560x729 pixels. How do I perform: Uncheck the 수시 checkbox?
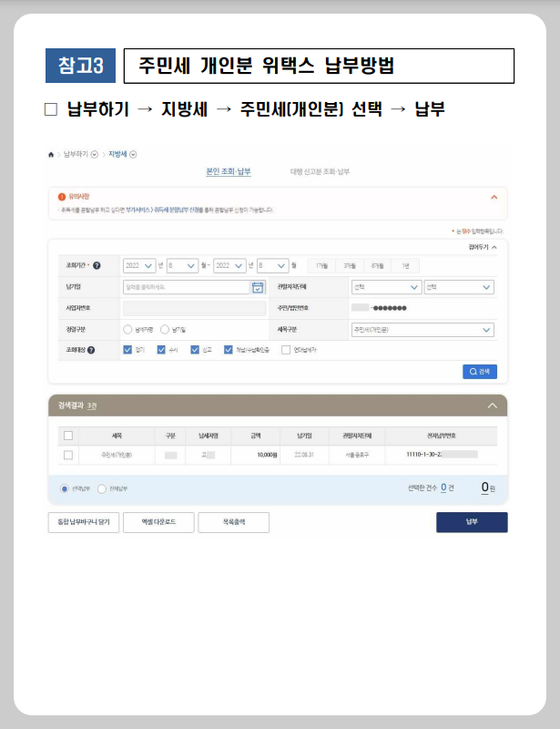[161, 350]
